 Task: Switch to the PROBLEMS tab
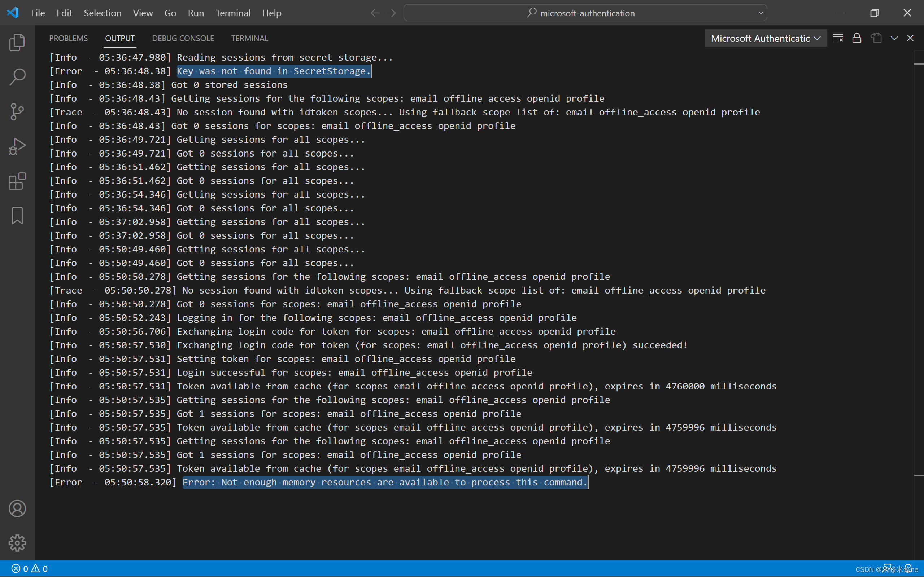pos(68,38)
